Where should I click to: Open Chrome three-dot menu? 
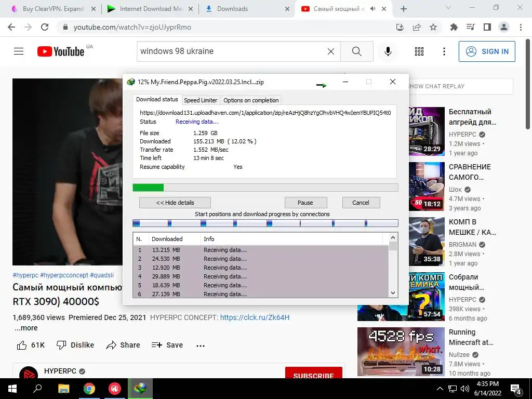point(521,28)
